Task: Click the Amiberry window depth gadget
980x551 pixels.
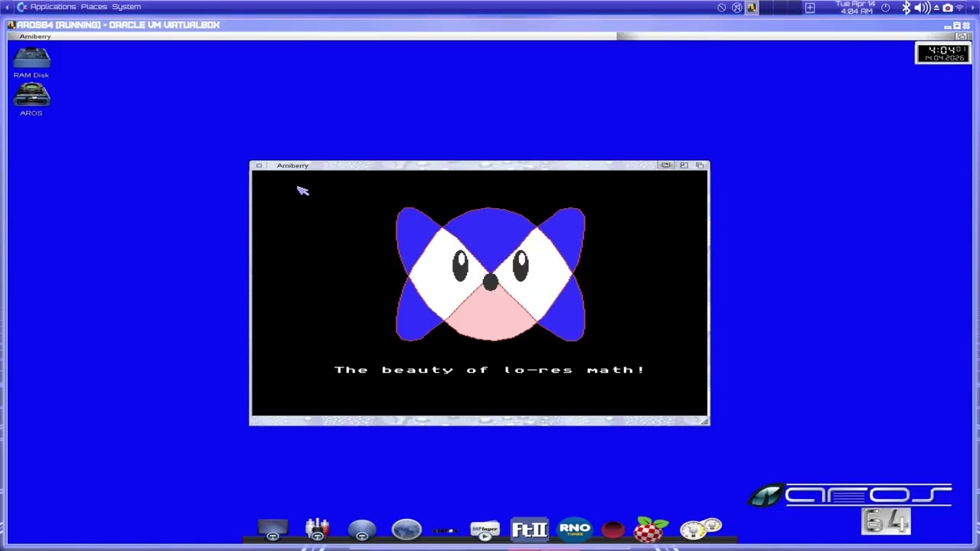Action: pyautogui.click(x=700, y=165)
